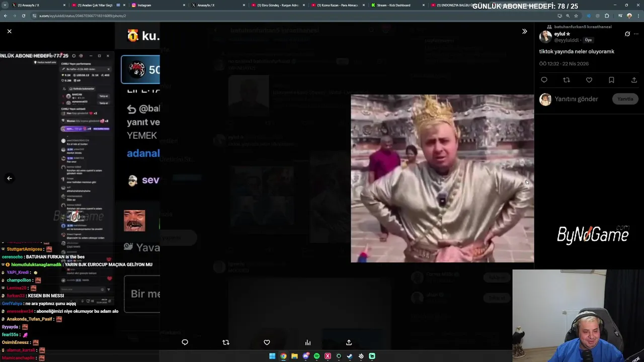Click the Grok icon next to eylul's name

pos(627,34)
